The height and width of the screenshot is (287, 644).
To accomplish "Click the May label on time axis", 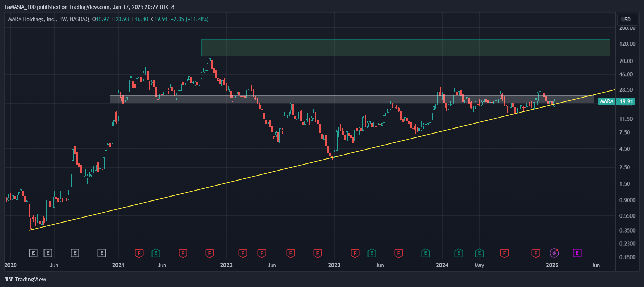I will [x=479, y=265].
